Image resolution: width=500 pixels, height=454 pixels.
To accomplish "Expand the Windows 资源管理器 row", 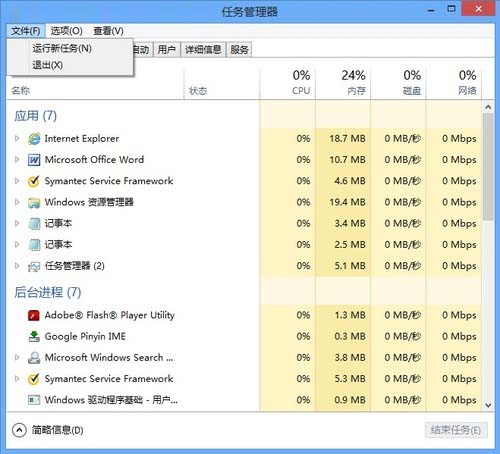I will click(17, 202).
